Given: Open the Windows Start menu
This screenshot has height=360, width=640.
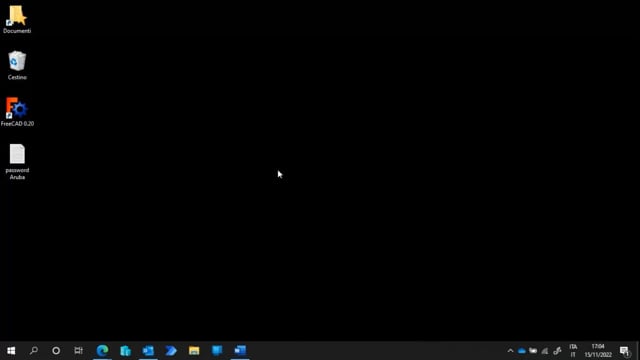Looking at the screenshot, I should (x=11, y=351).
